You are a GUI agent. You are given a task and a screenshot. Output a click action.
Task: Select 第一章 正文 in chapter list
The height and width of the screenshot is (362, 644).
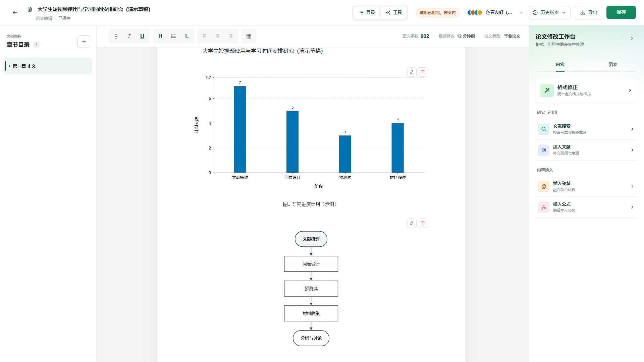click(48, 66)
